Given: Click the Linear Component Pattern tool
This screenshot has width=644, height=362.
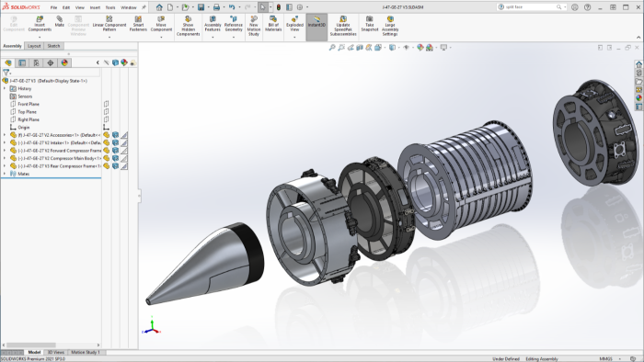Looking at the screenshot, I should coord(109,24).
